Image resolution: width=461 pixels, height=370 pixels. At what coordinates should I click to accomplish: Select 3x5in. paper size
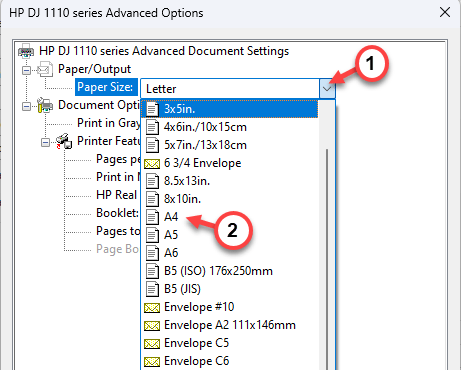230,109
